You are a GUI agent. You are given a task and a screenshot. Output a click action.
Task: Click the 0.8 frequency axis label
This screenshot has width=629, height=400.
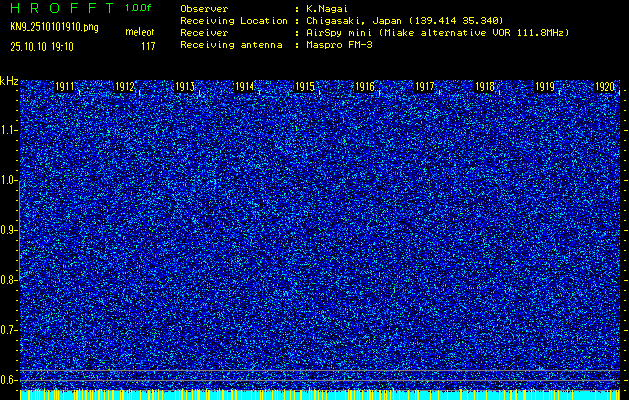coord(9,279)
